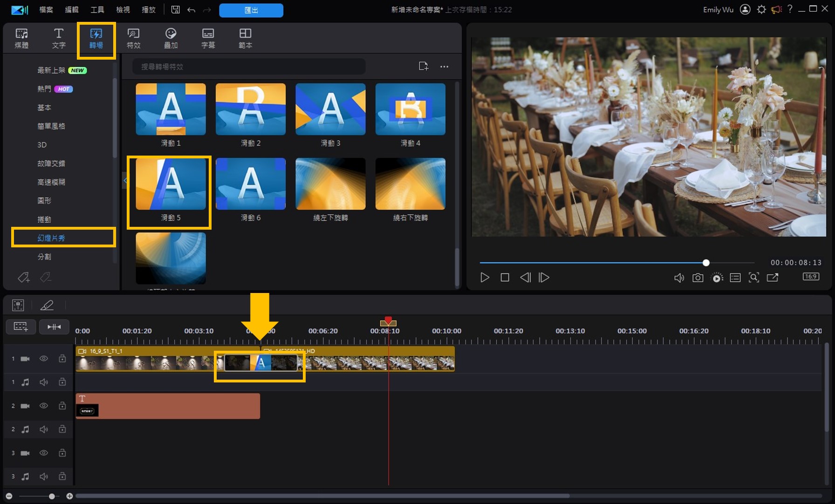Image resolution: width=835 pixels, height=504 pixels.
Task: Click the 搜尋轉場特效 search field
Action: (x=249, y=67)
